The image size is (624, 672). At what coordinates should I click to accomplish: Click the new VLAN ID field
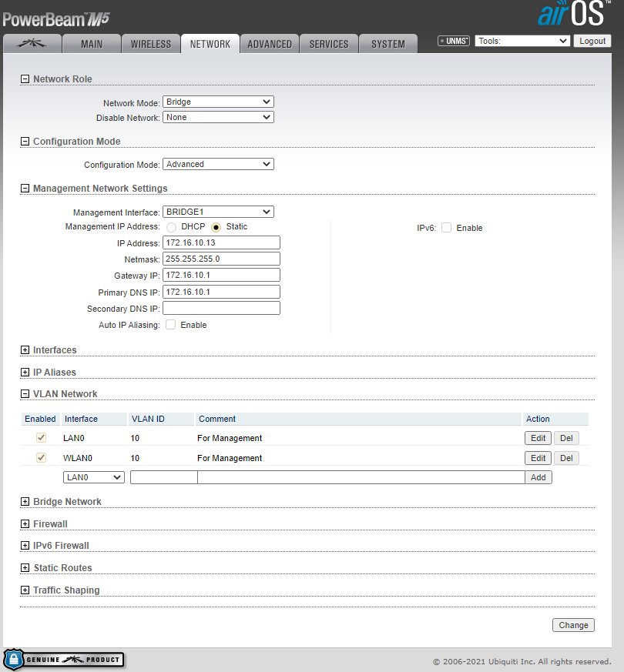pyautogui.click(x=164, y=477)
